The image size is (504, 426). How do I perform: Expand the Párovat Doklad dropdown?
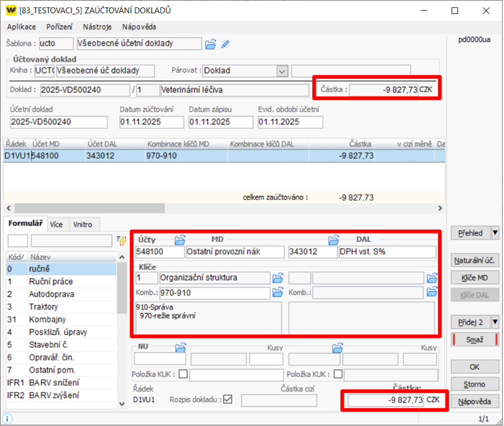point(281,71)
